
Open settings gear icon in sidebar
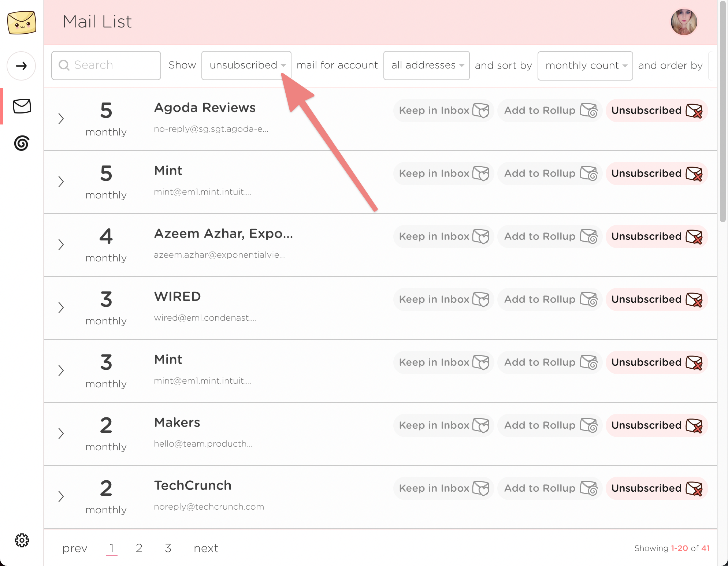(x=22, y=540)
